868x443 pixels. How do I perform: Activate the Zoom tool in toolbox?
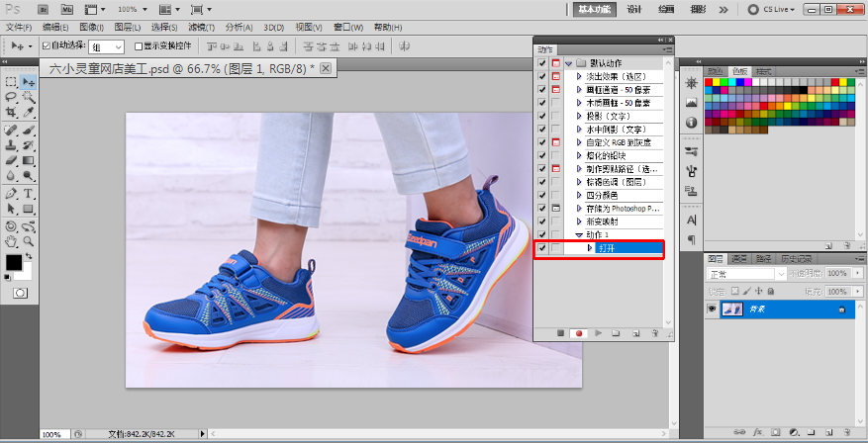click(x=28, y=241)
